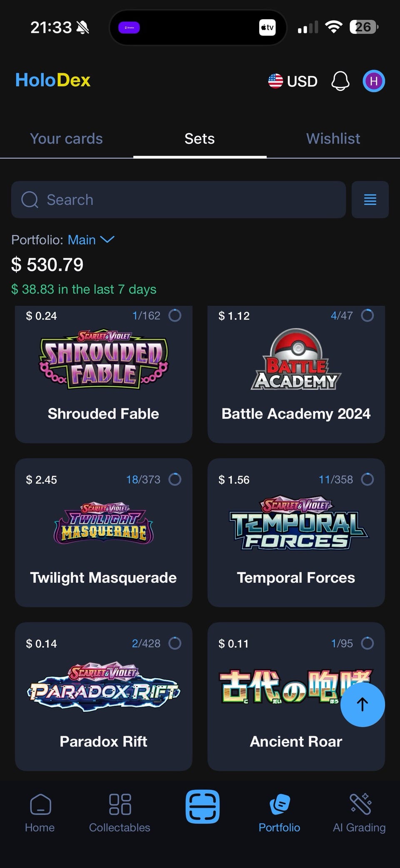Open the Twilight Masquerade set

tap(103, 533)
